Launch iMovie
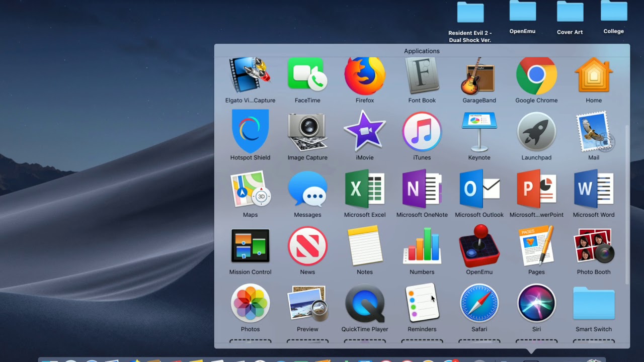644x362 pixels. pyautogui.click(x=365, y=132)
